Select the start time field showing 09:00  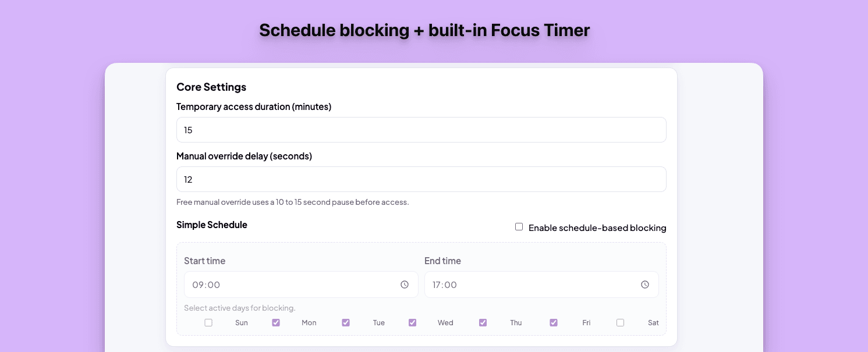[x=291, y=285]
